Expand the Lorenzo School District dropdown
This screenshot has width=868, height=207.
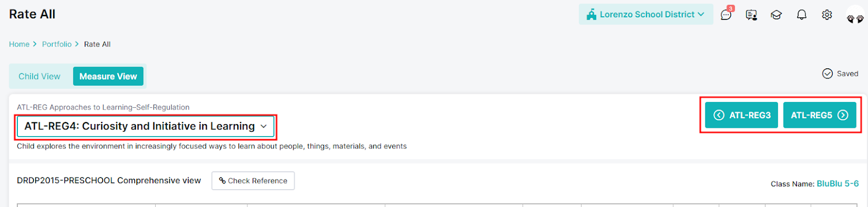click(x=646, y=15)
